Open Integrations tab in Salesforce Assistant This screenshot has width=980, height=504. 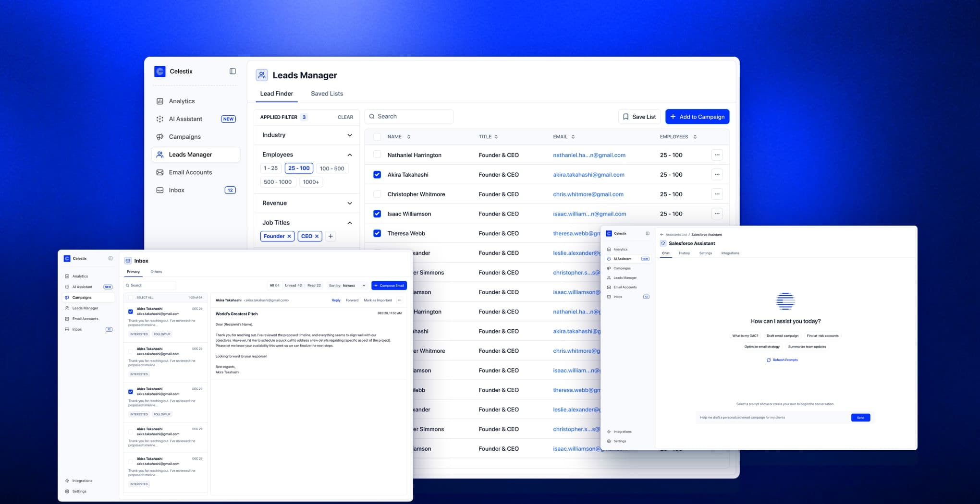coord(730,253)
